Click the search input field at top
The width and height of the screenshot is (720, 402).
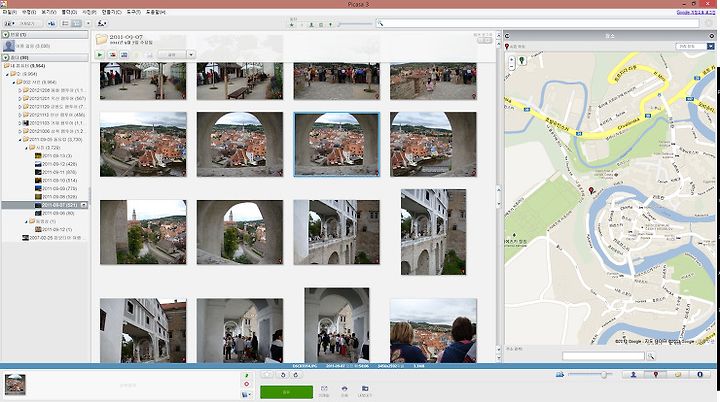pyautogui.click(x=537, y=23)
